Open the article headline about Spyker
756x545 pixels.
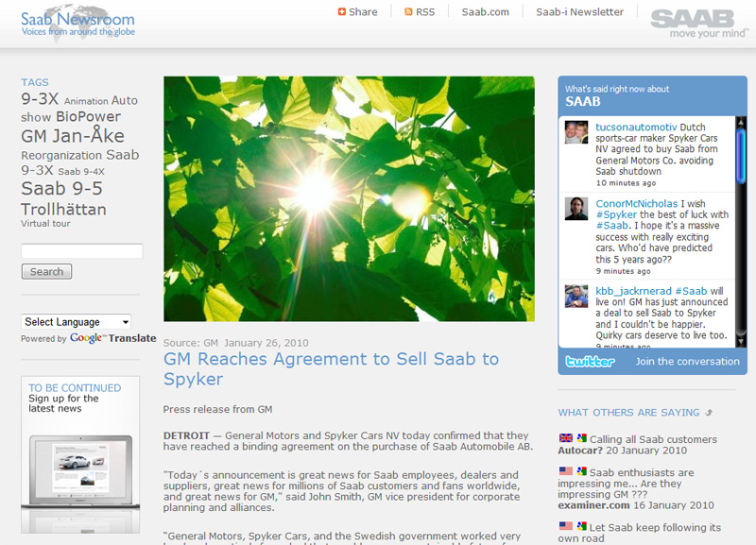[x=331, y=369]
